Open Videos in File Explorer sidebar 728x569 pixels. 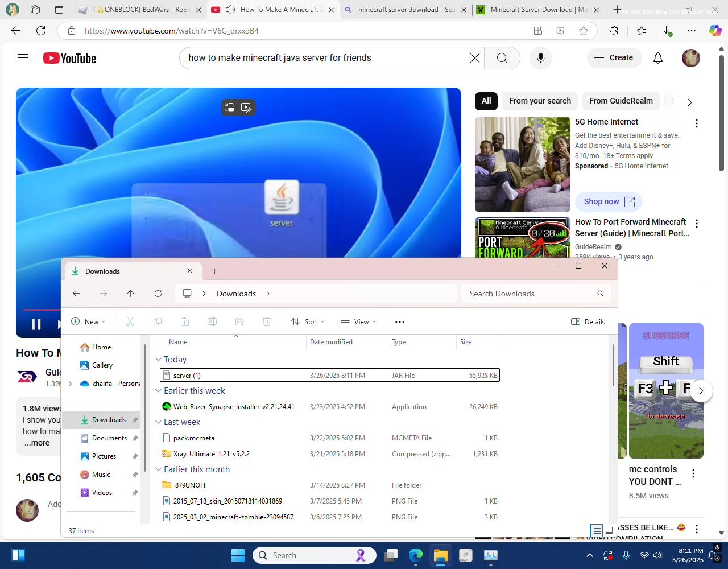102,493
